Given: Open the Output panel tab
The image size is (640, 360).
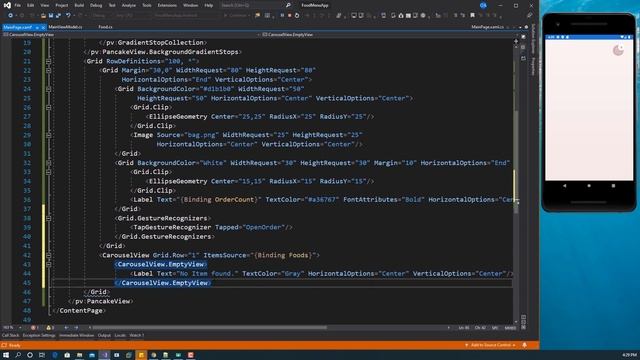Looking at the screenshot, I should (104, 336).
